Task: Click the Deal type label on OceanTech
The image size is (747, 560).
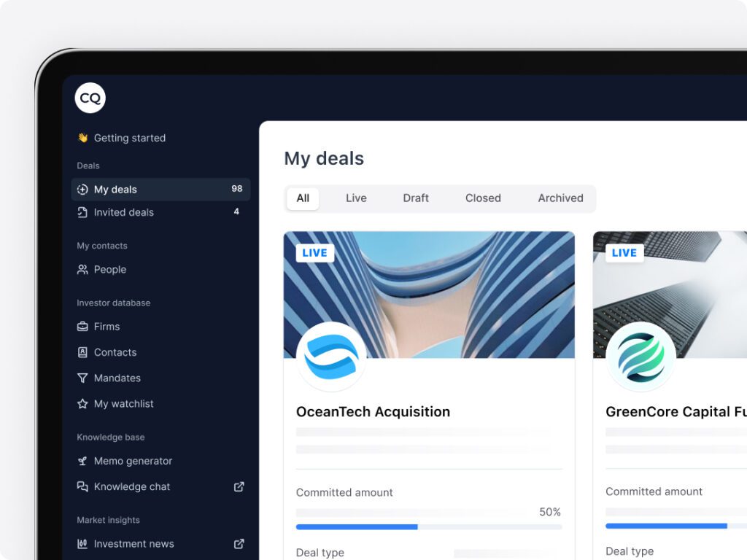Action: [x=320, y=553]
